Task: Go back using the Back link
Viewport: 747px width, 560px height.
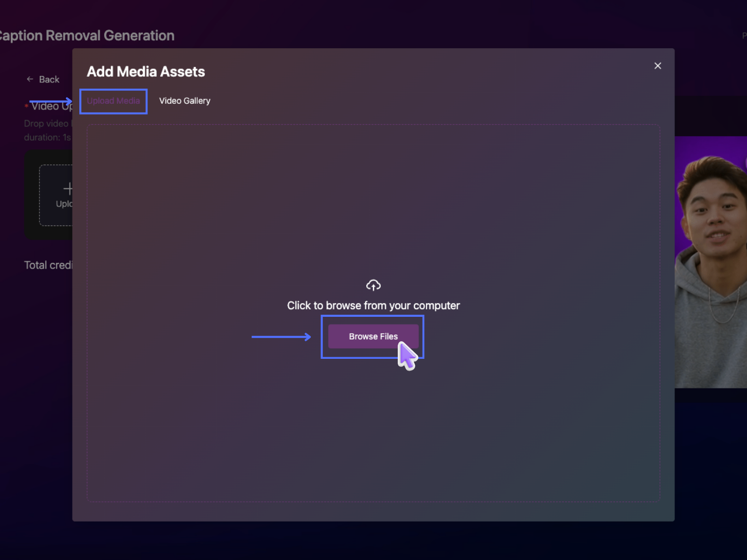Action: click(49, 79)
